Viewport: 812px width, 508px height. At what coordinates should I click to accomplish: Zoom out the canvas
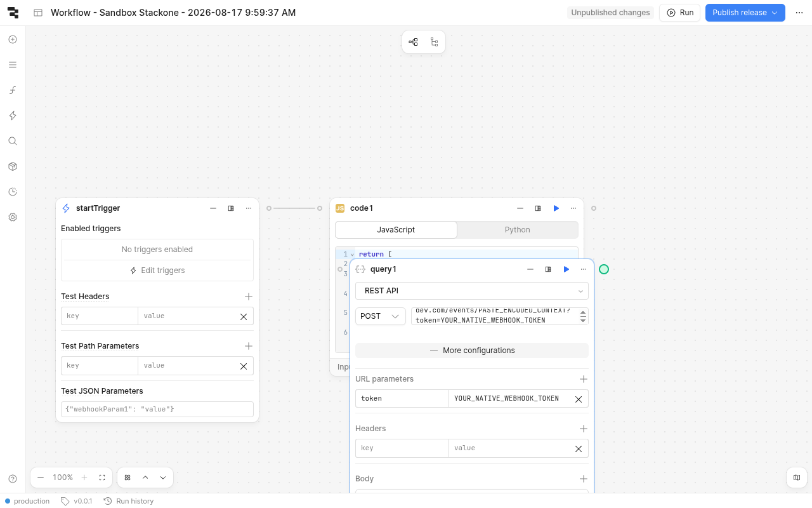tap(41, 478)
